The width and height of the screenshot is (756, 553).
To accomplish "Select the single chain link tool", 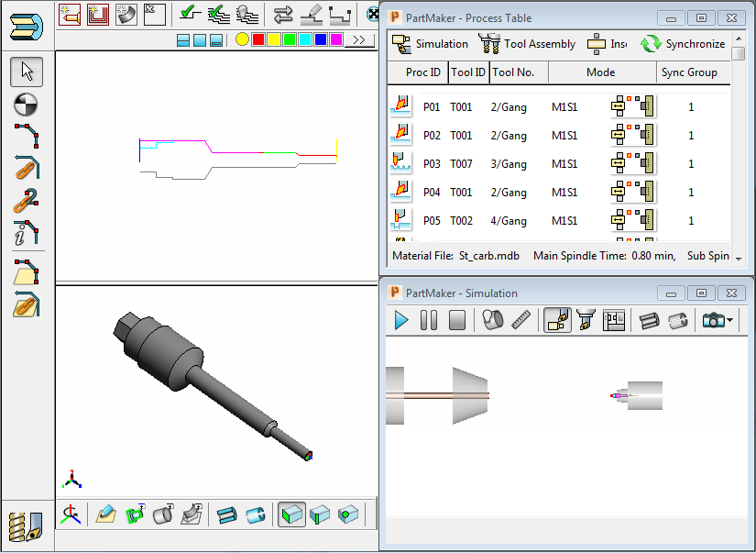I will (x=27, y=168).
